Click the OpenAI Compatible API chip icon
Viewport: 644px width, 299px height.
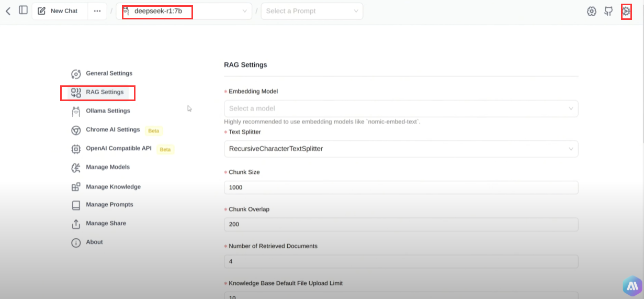[76, 149]
